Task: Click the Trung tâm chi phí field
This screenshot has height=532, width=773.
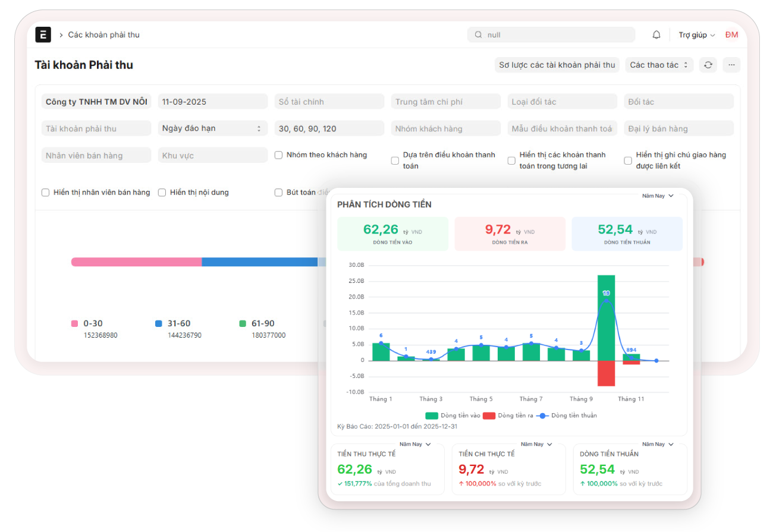Action: point(445,102)
